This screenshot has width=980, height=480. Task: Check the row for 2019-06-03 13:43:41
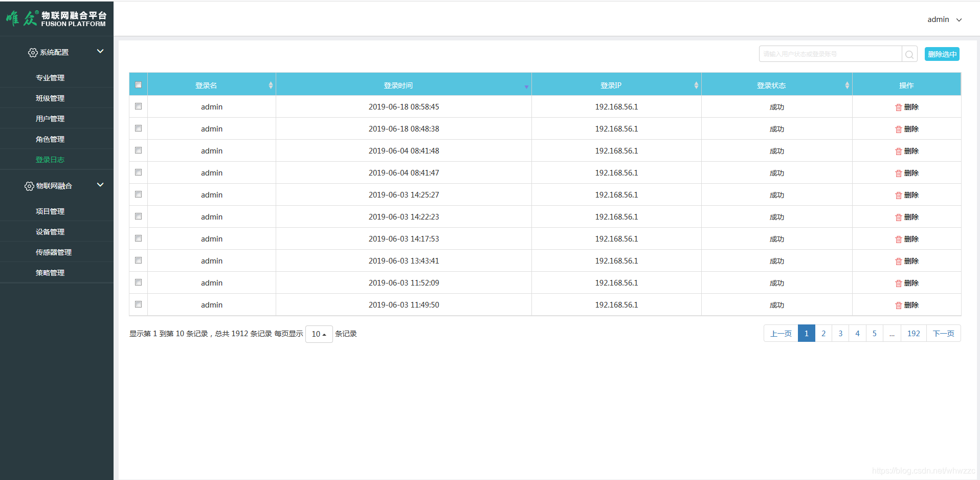coord(138,260)
